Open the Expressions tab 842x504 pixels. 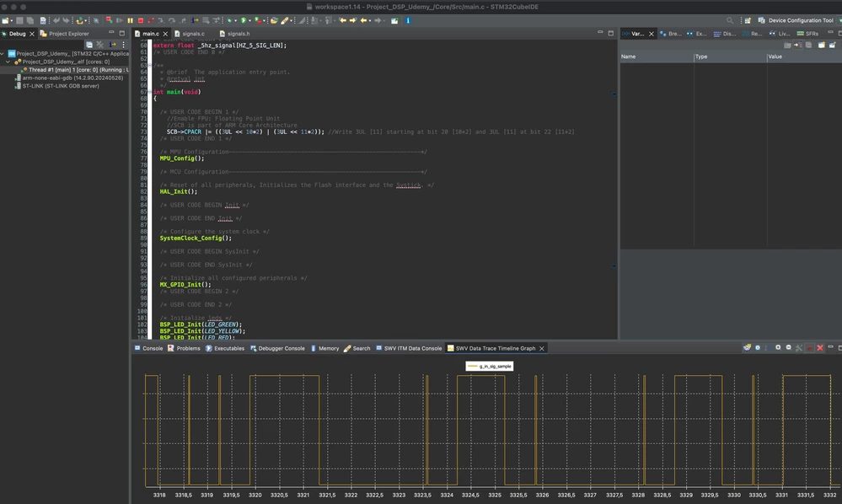point(697,33)
